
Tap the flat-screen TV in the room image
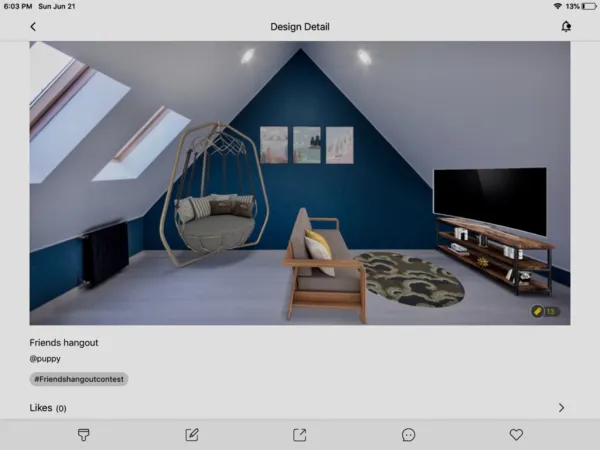(489, 200)
